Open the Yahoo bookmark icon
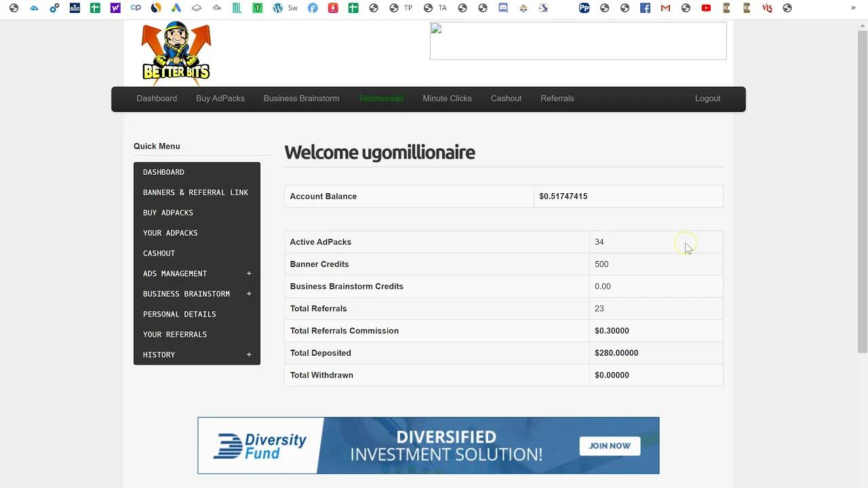The height and width of the screenshot is (488, 868). pyautogui.click(x=115, y=8)
